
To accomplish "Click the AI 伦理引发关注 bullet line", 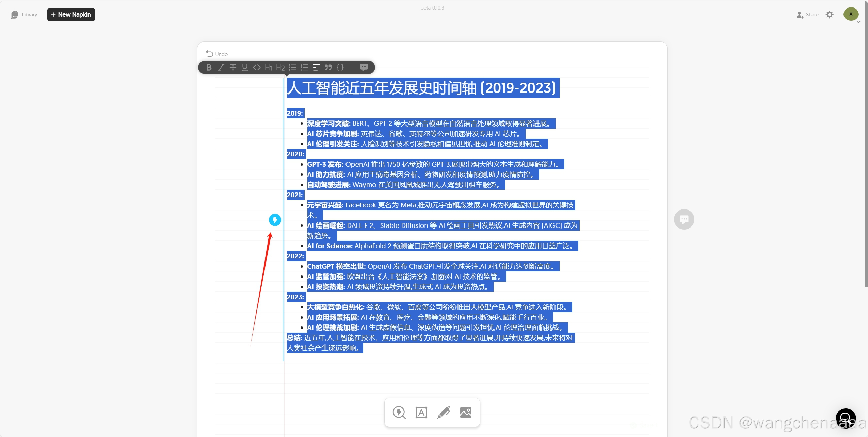I will tap(427, 144).
